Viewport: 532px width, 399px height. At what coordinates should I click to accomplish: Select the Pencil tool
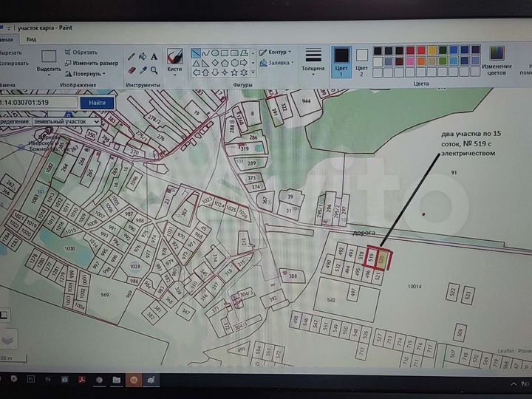coord(132,57)
